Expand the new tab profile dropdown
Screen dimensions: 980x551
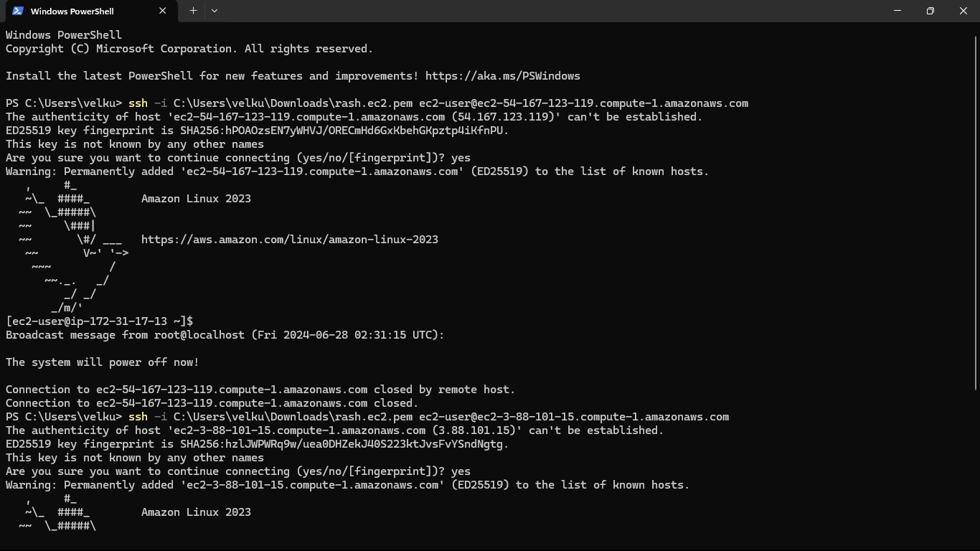(x=215, y=11)
